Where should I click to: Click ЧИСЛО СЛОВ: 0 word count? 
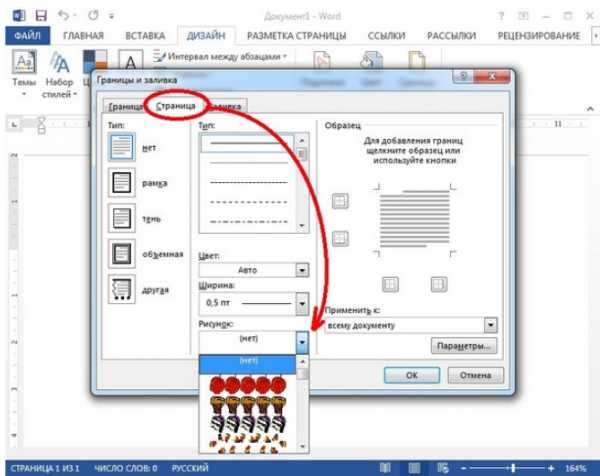[x=126, y=468]
